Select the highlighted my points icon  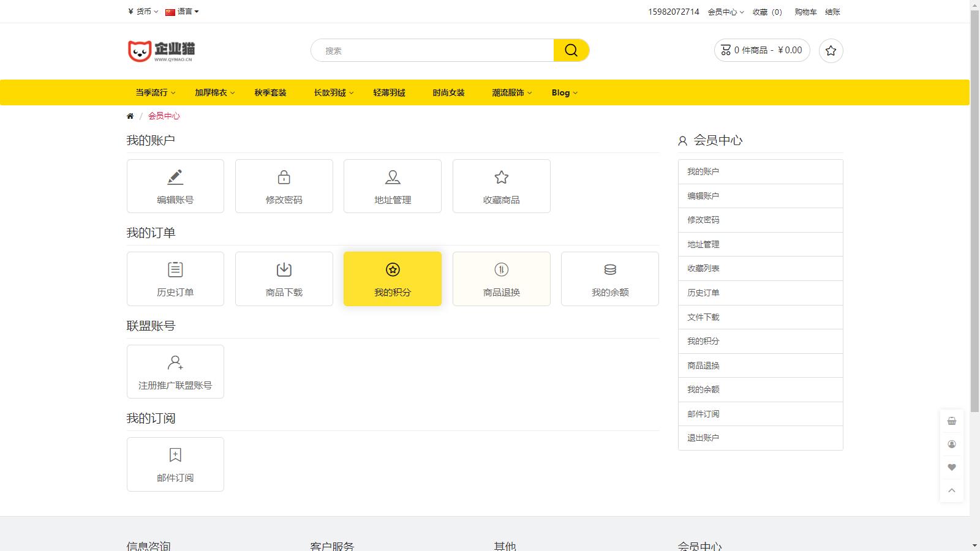(x=392, y=269)
